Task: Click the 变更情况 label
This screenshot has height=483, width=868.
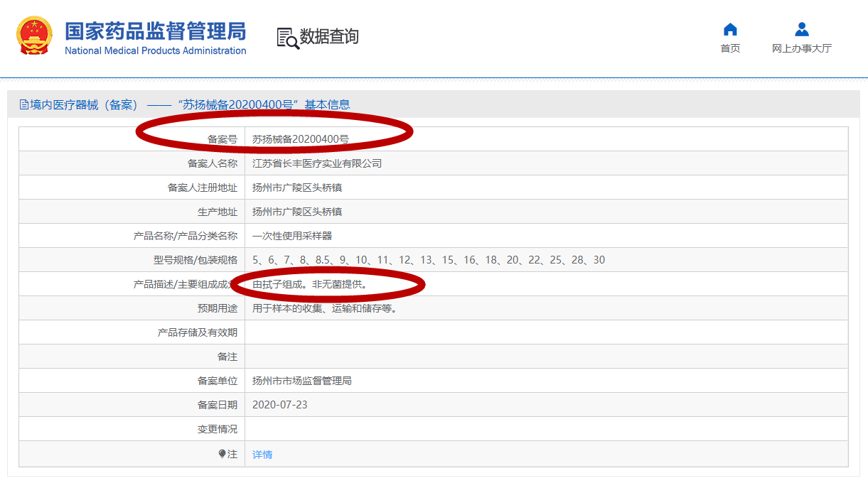Action: [218, 429]
